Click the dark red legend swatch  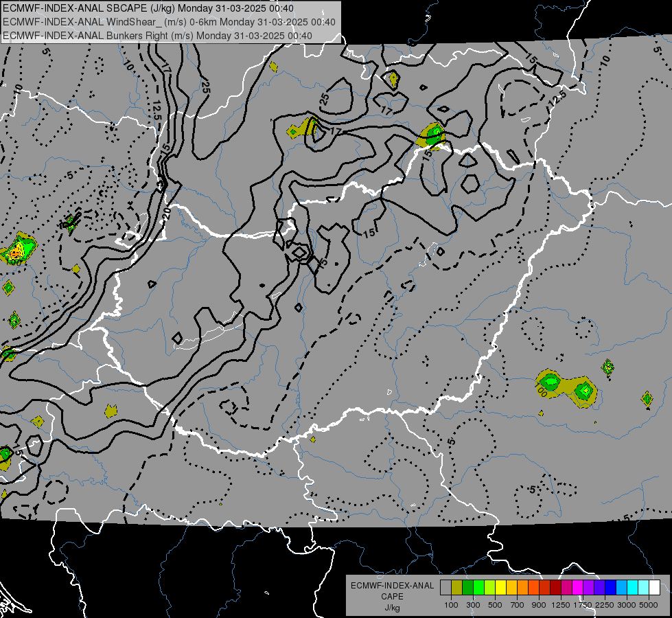pos(555,588)
